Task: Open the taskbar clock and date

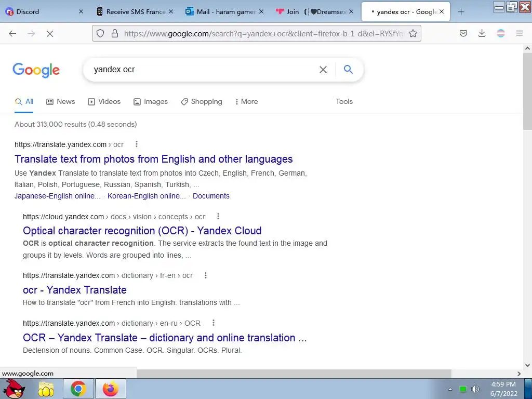Action: click(x=504, y=389)
